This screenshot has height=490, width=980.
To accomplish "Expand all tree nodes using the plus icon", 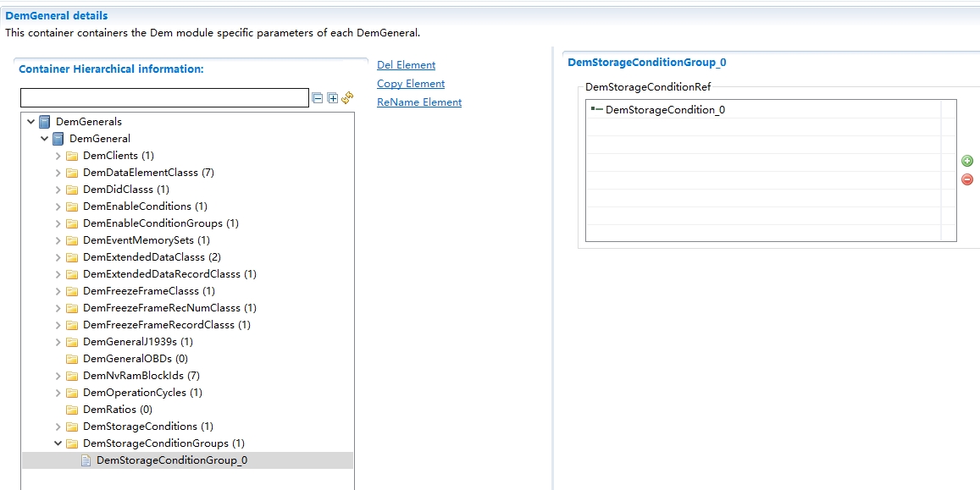I will [x=332, y=98].
